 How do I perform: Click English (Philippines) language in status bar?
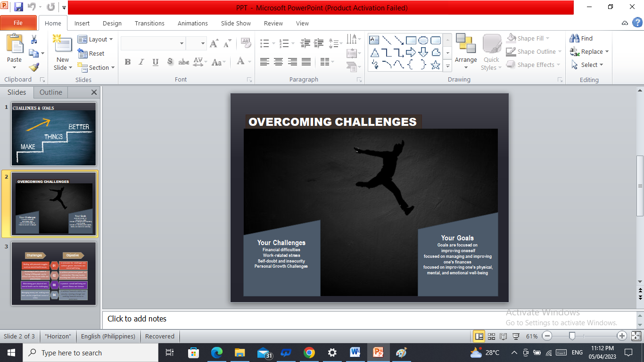pyautogui.click(x=108, y=336)
